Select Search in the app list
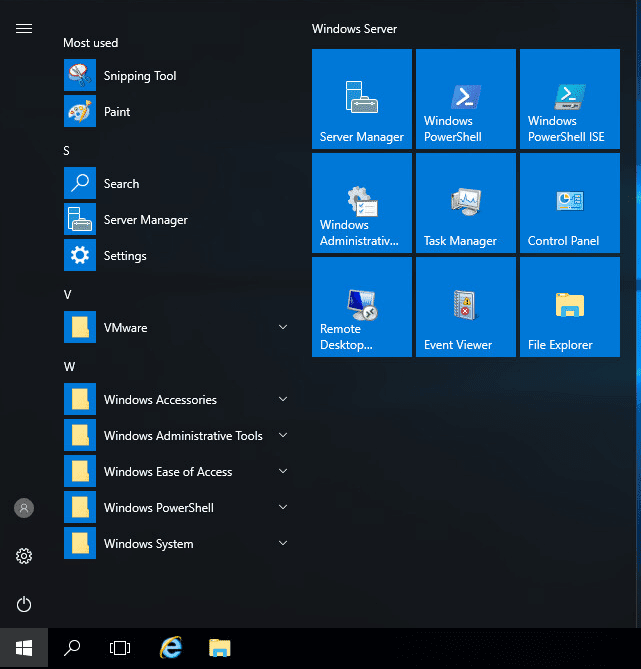 (121, 184)
